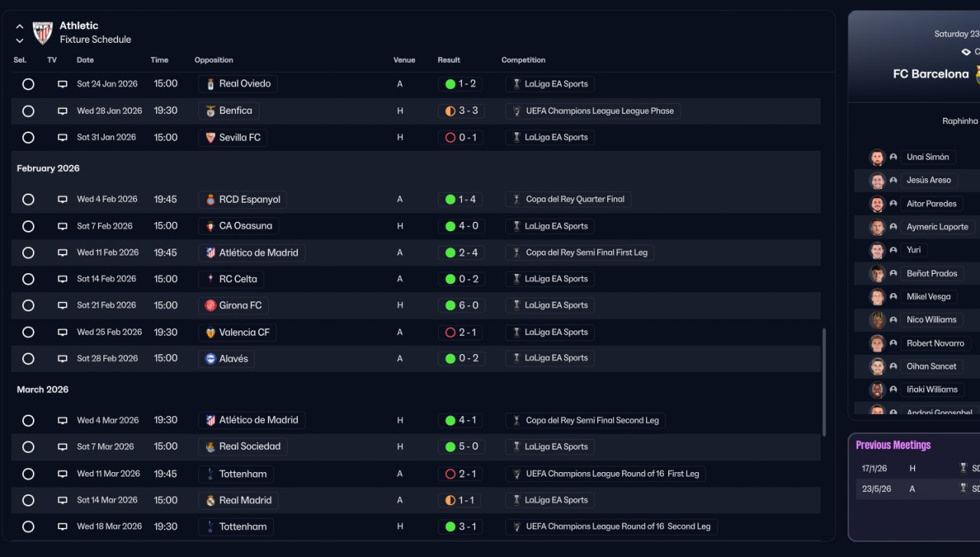
Task: Sort fixtures by the Date column header
Action: [x=85, y=60]
